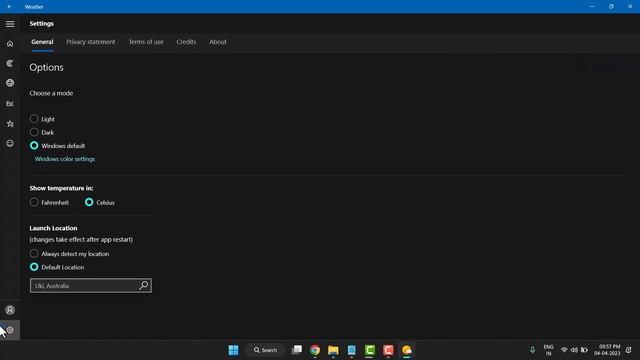640x360 pixels.
Task: Open the About tab
Action: tap(218, 42)
